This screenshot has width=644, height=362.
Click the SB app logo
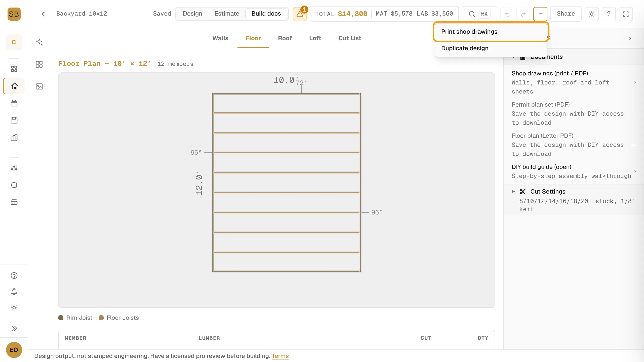click(14, 14)
